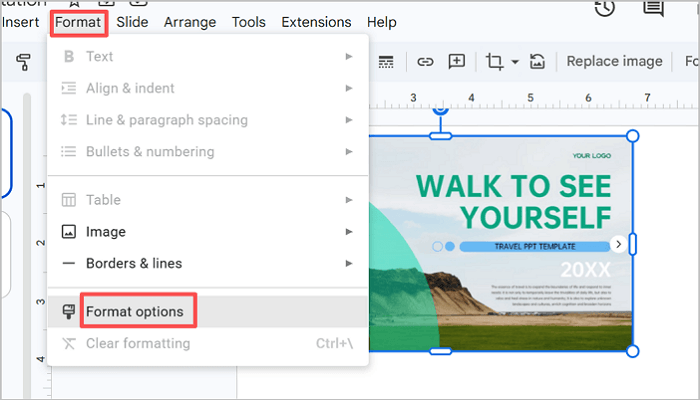The image size is (700, 400).
Task: Click the border dash style icon
Action: click(386, 62)
